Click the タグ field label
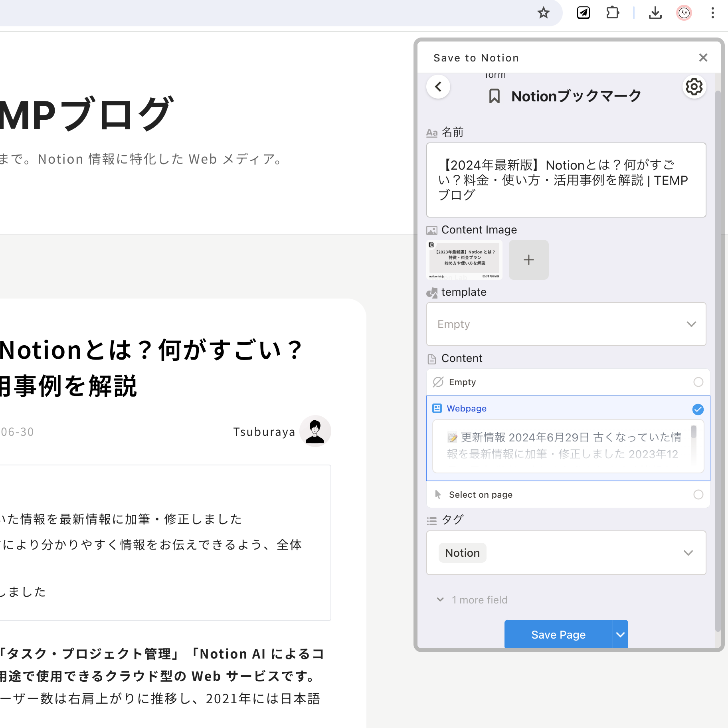 [452, 520]
